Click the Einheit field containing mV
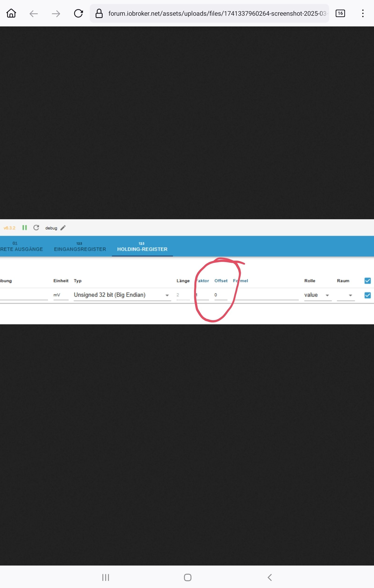The image size is (374, 588). coord(61,295)
